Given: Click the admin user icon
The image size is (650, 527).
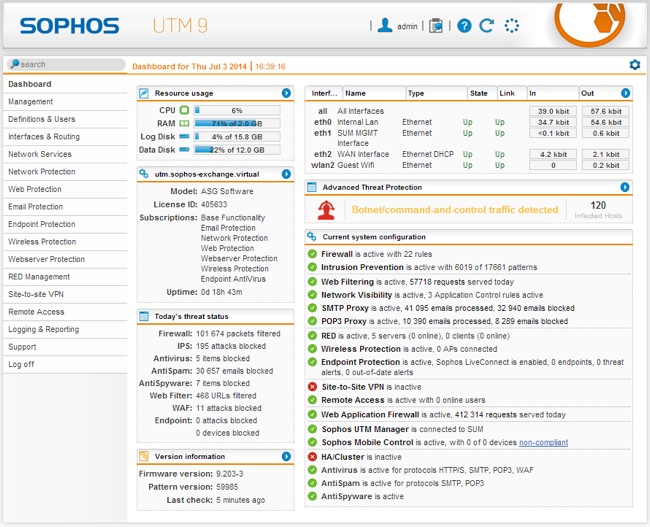Looking at the screenshot, I should point(385,25).
